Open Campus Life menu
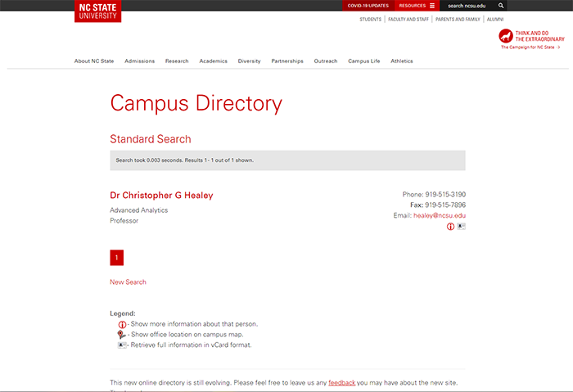 click(364, 61)
